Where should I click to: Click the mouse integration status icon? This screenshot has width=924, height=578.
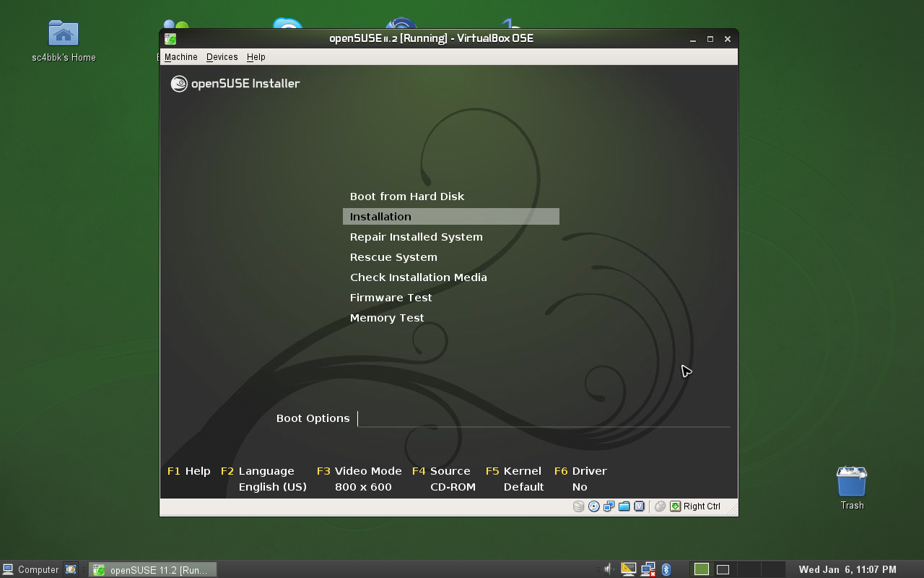tap(660, 506)
